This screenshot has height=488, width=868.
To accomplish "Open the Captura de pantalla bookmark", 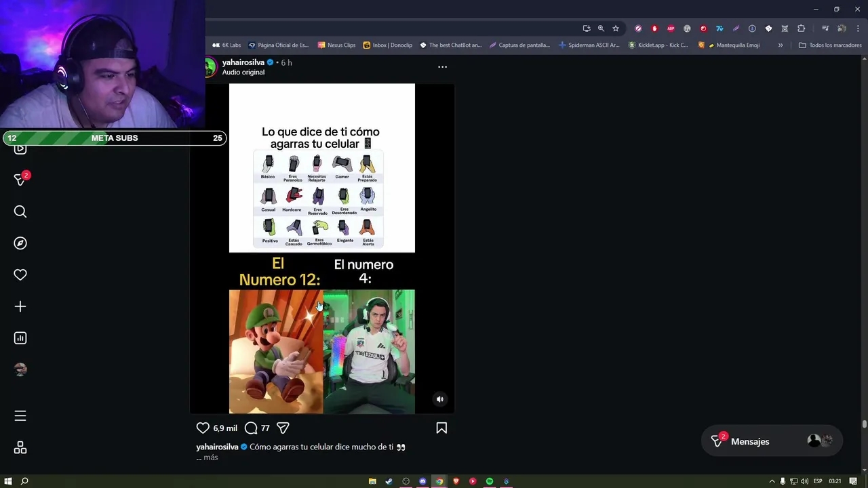I will coord(519,45).
